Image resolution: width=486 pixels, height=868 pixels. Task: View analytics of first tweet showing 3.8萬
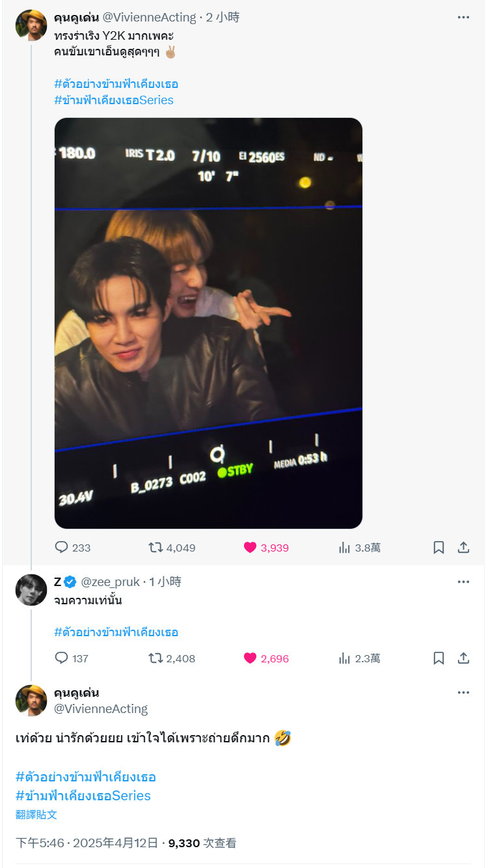pos(345,548)
